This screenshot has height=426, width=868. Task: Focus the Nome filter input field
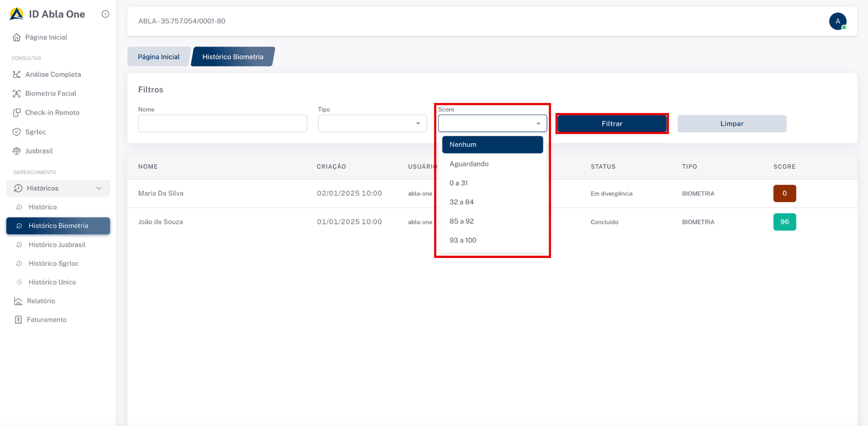[223, 124]
